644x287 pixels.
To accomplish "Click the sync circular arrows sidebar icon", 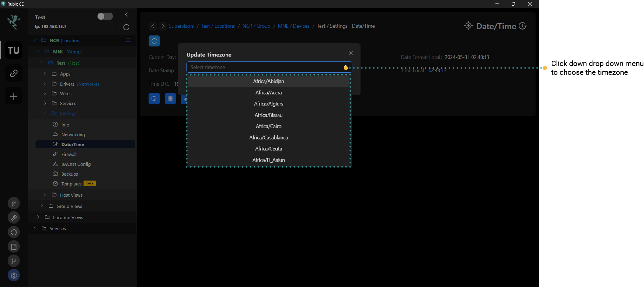I will tap(14, 232).
